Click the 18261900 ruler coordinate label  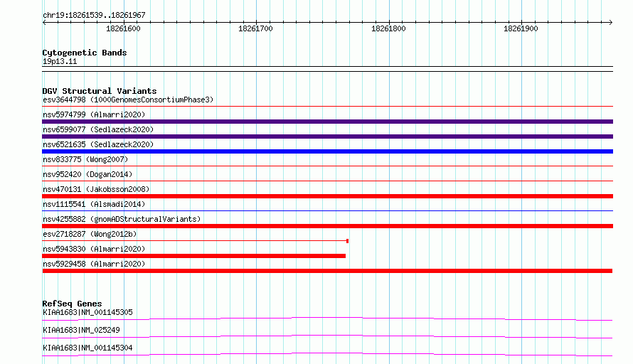click(x=521, y=28)
